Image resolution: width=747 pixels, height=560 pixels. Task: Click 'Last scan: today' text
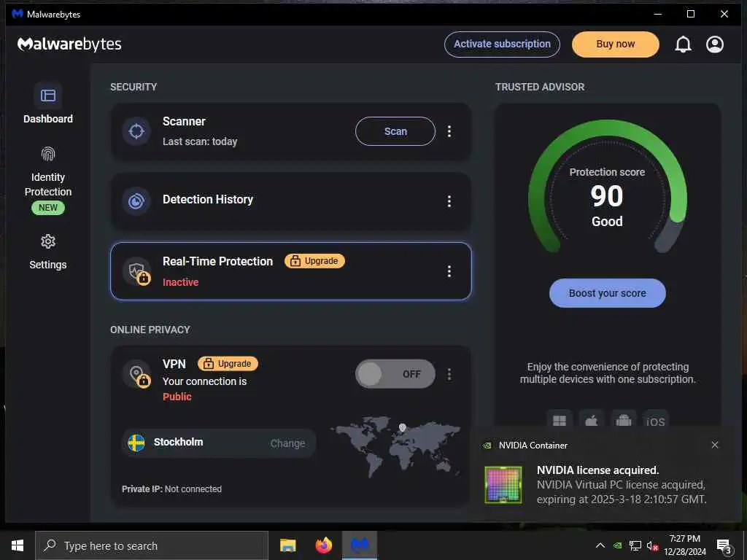coord(200,141)
